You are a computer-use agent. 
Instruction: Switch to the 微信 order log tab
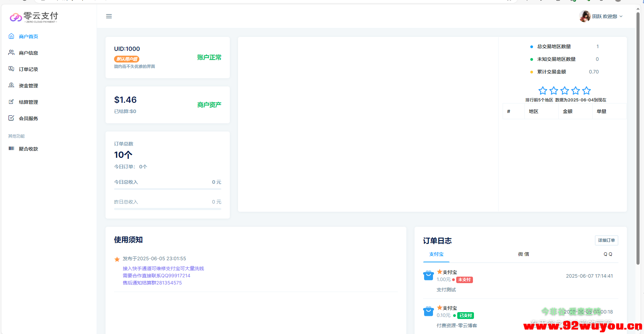tap(523, 254)
